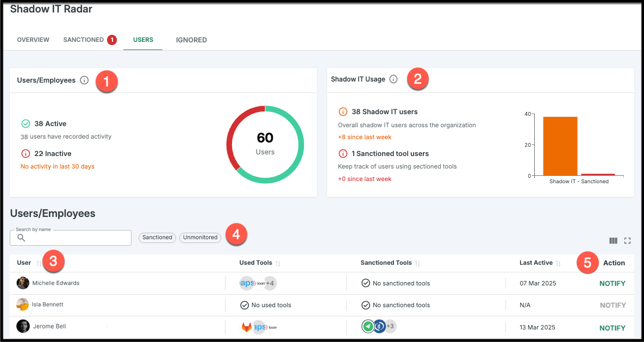Click the Action column header
The width and height of the screenshot is (644, 342).
(x=614, y=263)
